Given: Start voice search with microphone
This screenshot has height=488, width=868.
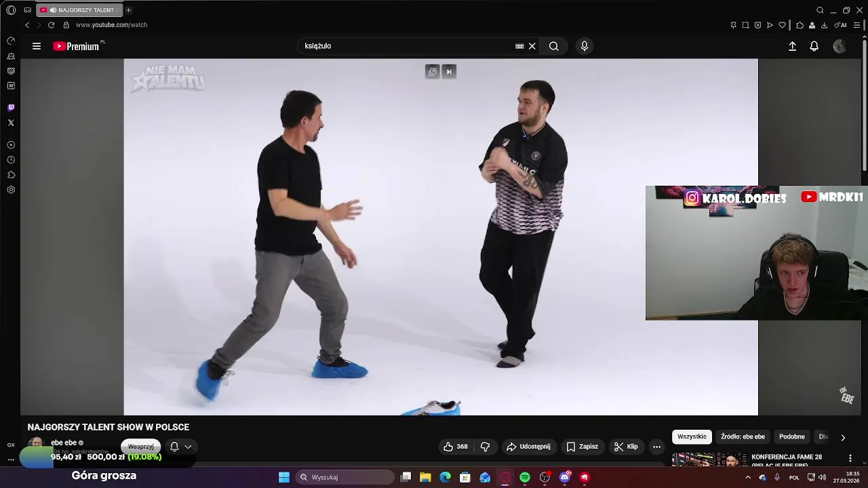Looking at the screenshot, I should [585, 46].
